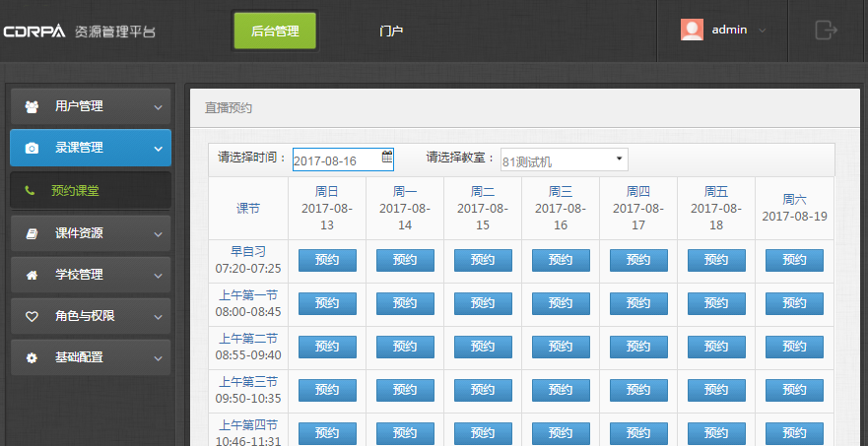Expand the 用户管理 sidebar chevron
Image resolution: width=868 pixels, height=446 pixels.
pos(158,106)
